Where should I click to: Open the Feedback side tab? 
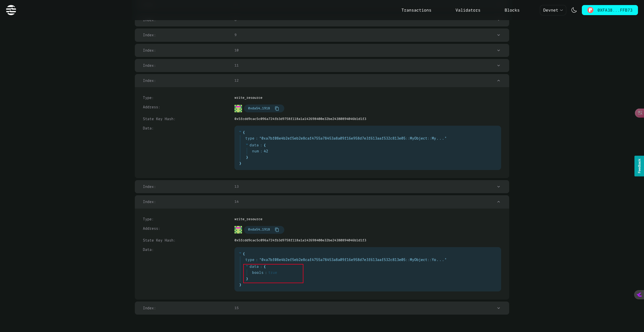coord(639,166)
